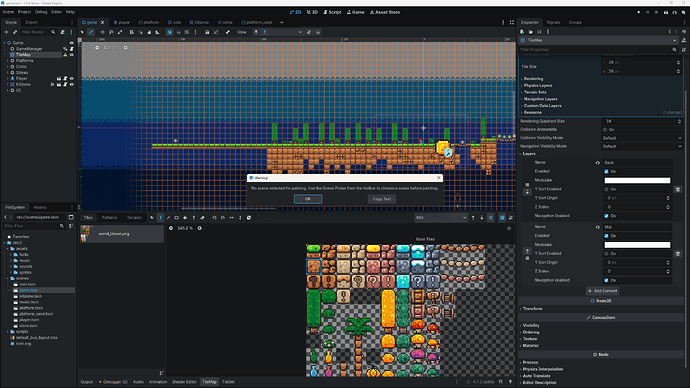Zoom out tile atlas view minus icon
Screen dimensions: 690x388
tap(171, 228)
